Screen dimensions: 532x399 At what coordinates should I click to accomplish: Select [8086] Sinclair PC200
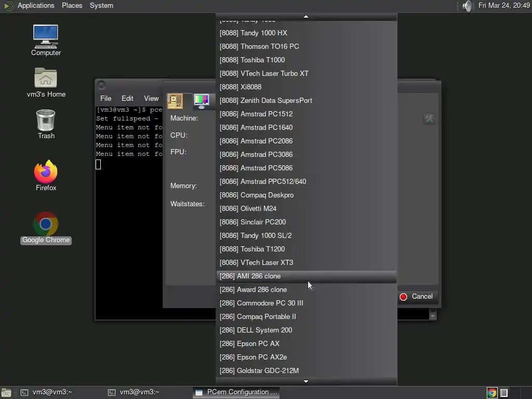click(307, 222)
